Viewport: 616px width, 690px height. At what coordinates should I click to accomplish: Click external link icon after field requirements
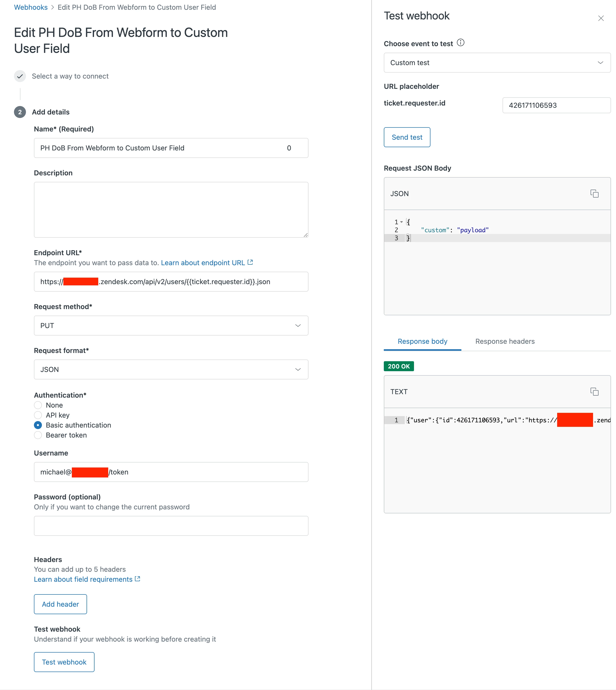[x=137, y=579]
